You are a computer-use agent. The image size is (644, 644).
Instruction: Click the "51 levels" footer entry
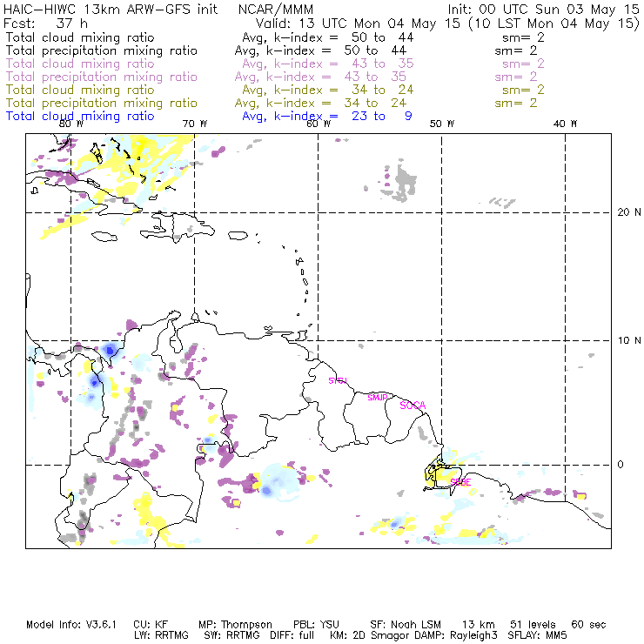click(533, 625)
